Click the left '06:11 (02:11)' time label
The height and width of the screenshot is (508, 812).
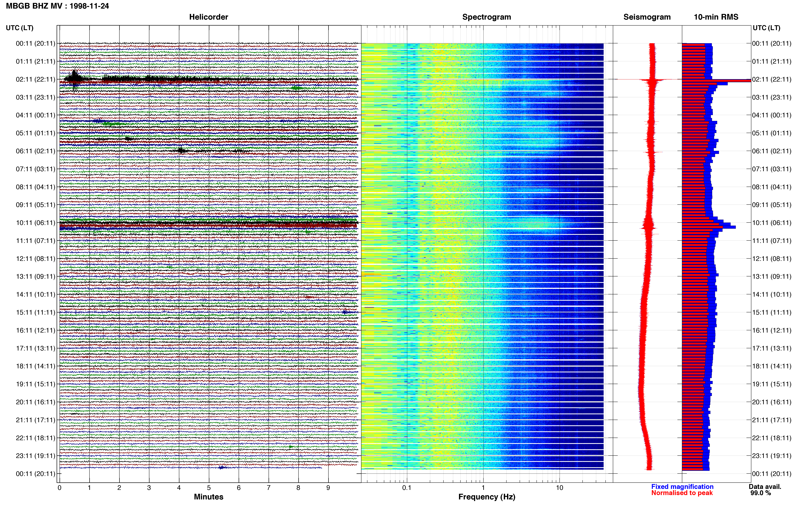coord(36,151)
